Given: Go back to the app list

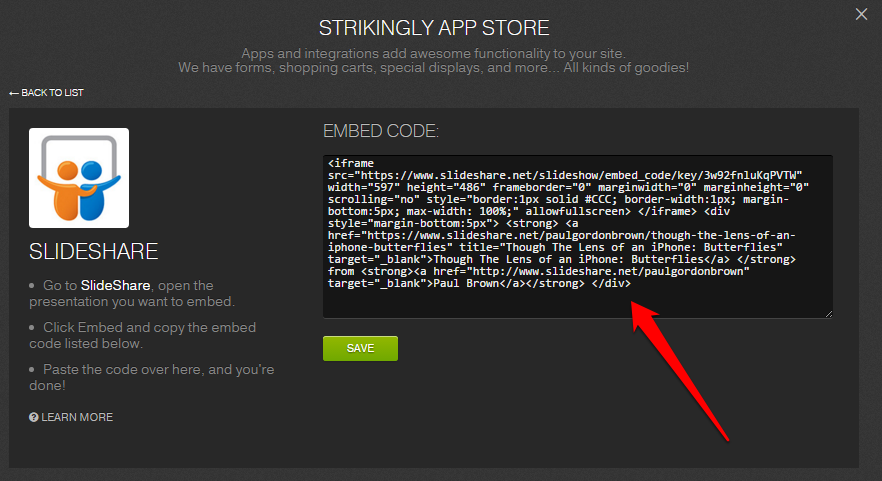Looking at the screenshot, I should pyautogui.click(x=46, y=93).
